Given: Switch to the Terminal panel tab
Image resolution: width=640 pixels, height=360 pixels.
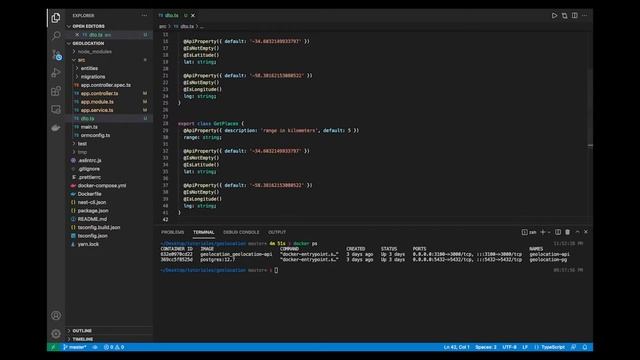Looking at the screenshot, I should 204,232.
